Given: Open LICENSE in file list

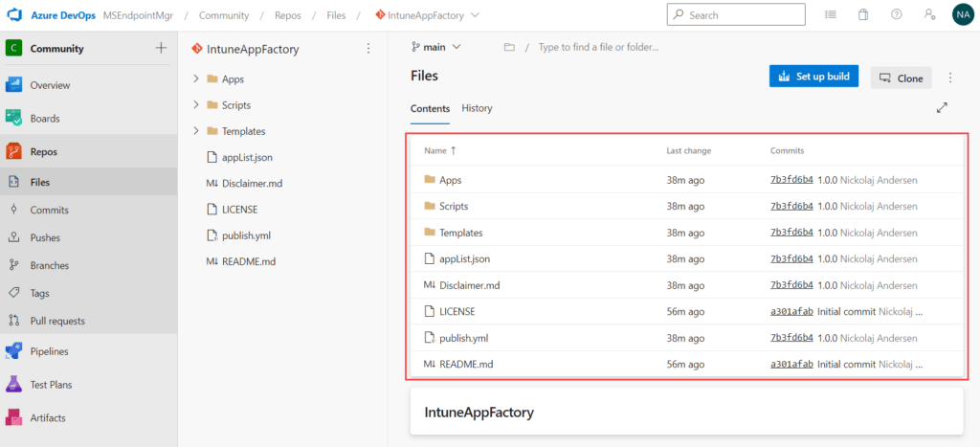Looking at the screenshot, I should [x=457, y=311].
